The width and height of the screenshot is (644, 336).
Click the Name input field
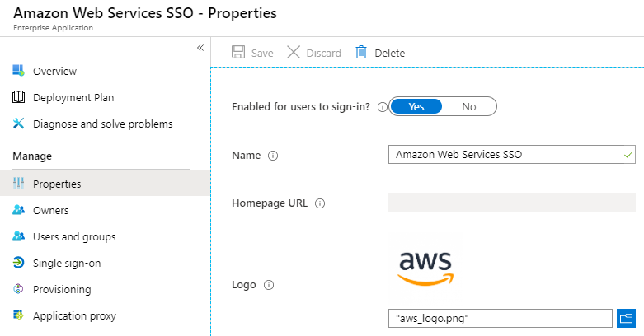pyautogui.click(x=505, y=154)
